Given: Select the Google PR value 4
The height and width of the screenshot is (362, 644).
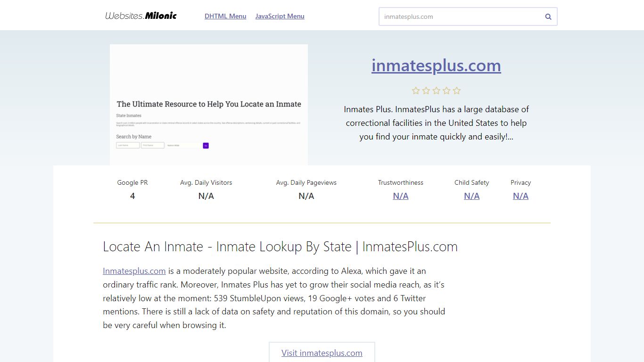Looking at the screenshot, I should pyautogui.click(x=132, y=196).
